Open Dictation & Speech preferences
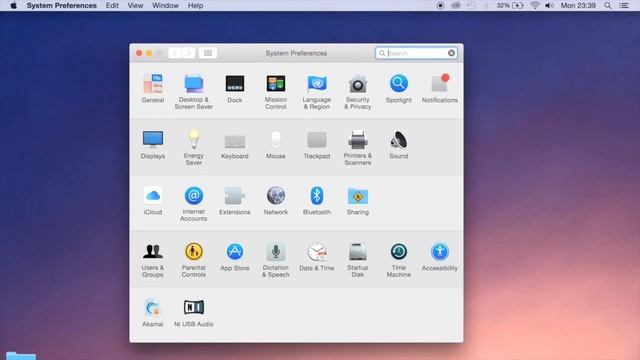Viewport: 640px width, 360px height. click(276, 260)
